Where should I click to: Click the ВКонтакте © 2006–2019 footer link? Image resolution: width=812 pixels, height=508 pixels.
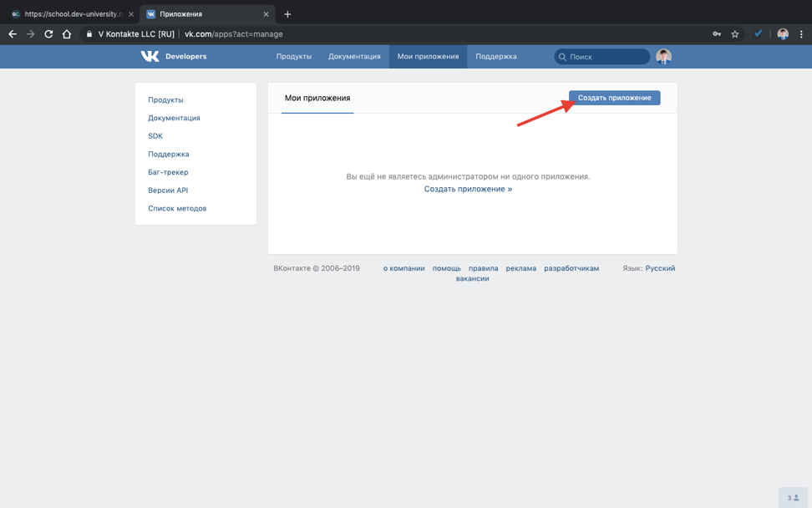click(x=317, y=268)
